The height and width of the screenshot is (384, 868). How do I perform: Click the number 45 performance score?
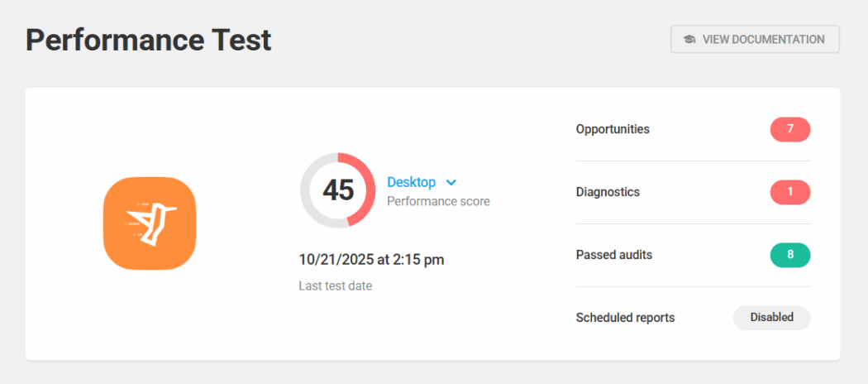pos(337,190)
